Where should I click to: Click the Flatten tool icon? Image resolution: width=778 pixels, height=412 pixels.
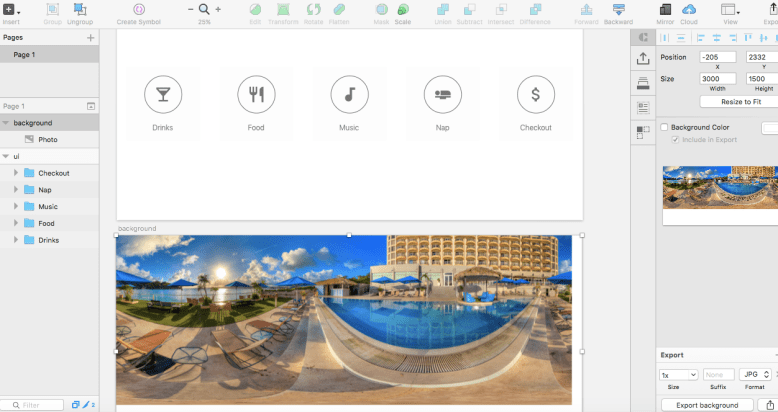point(339,9)
